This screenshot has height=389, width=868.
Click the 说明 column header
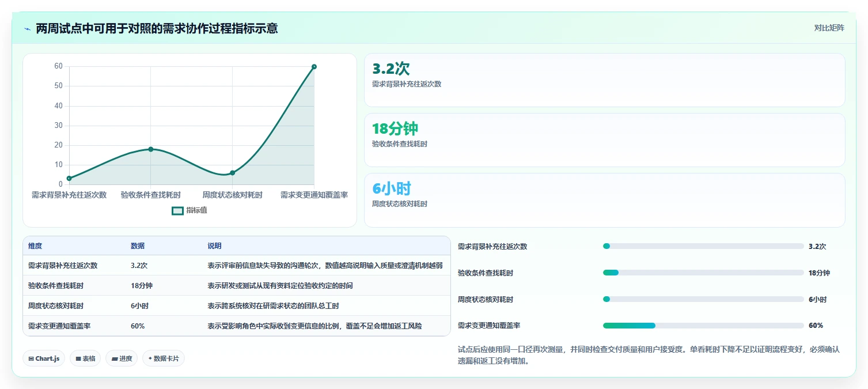215,246
